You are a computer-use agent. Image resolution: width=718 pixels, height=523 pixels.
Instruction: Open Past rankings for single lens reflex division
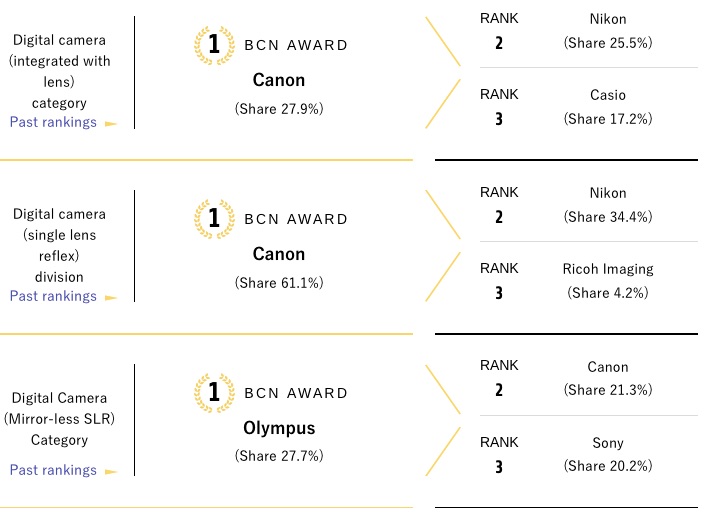[x=53, y=296]
